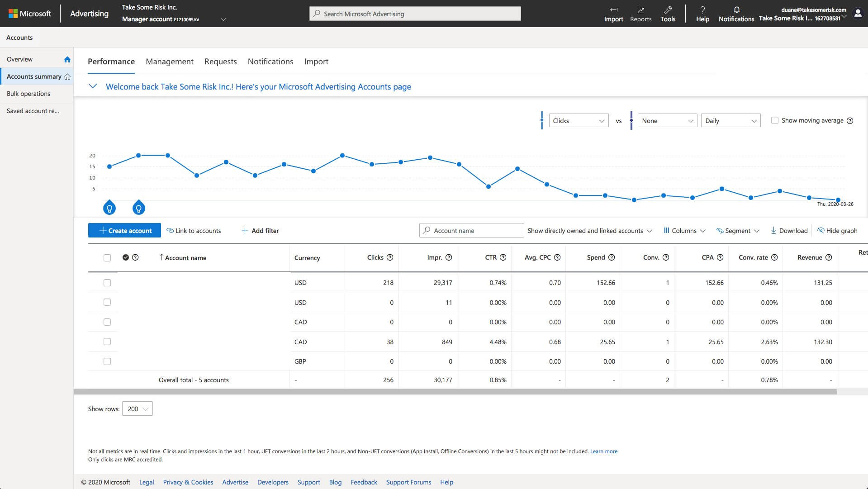Open Notifications bell

tap(736, 14)
